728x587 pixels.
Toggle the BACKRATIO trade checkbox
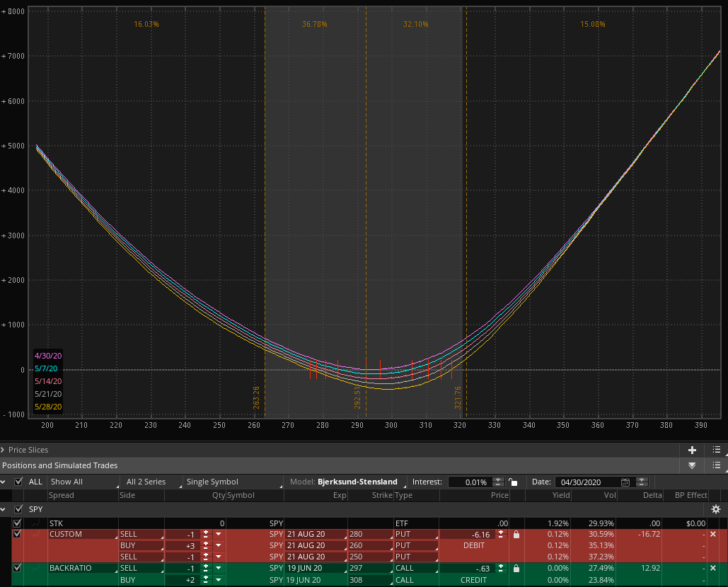[17, 569]
